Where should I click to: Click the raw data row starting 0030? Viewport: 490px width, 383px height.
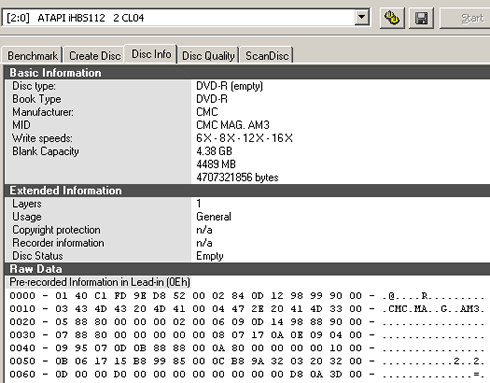(x=247, y=335)
